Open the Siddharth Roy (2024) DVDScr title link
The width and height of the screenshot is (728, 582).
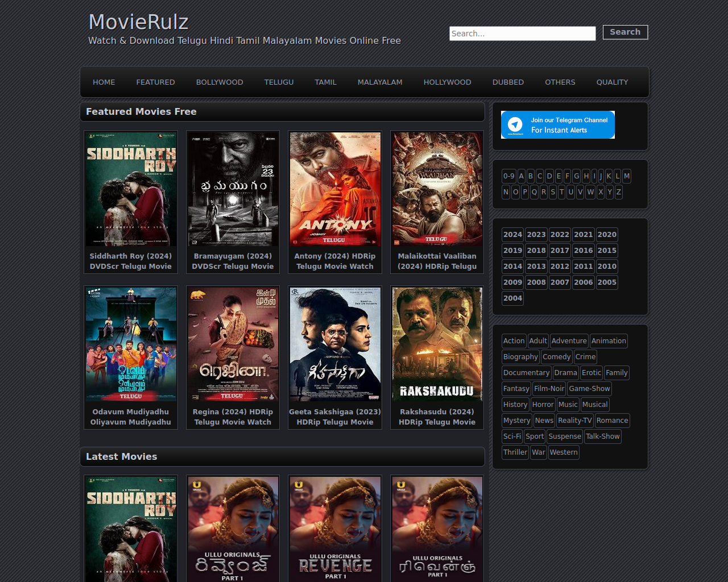(131, 261)
